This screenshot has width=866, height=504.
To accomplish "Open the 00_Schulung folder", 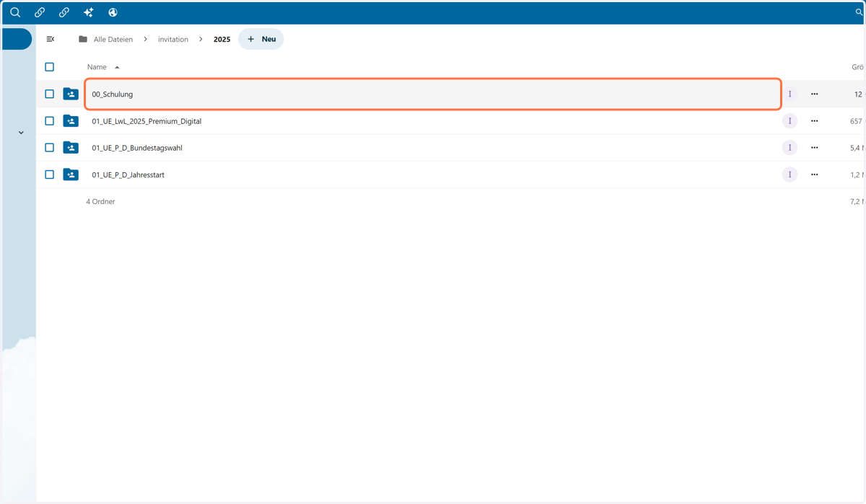I will 113,94.
